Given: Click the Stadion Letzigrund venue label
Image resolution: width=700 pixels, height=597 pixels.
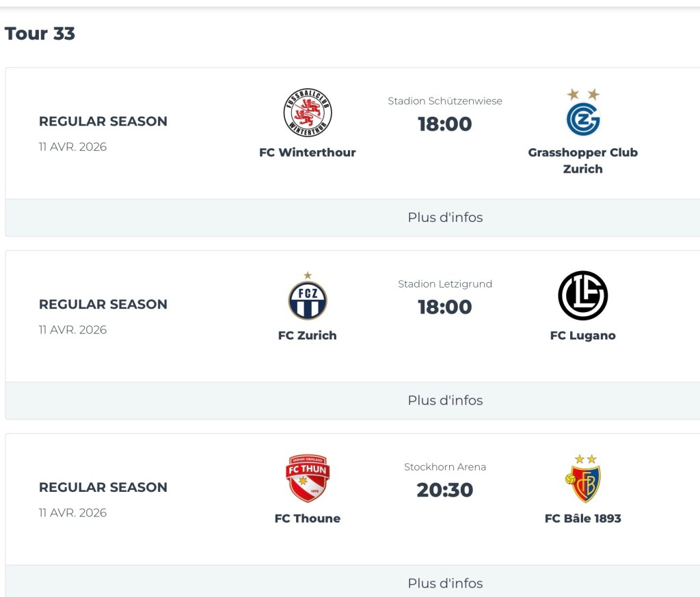Looking at the screenshot, I should pyautogui.click(x=445, y=284).
